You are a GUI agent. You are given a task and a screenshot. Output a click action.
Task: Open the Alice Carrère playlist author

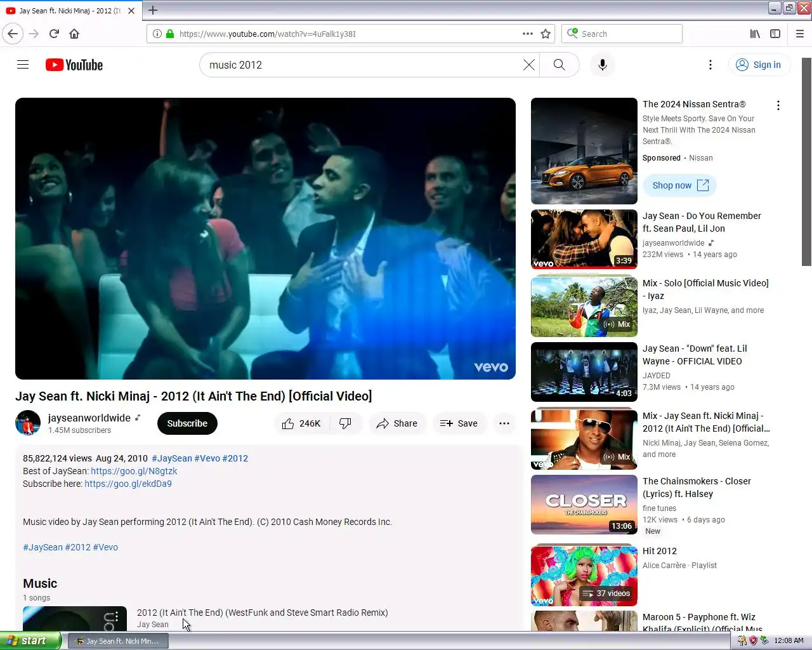point(664,566)
